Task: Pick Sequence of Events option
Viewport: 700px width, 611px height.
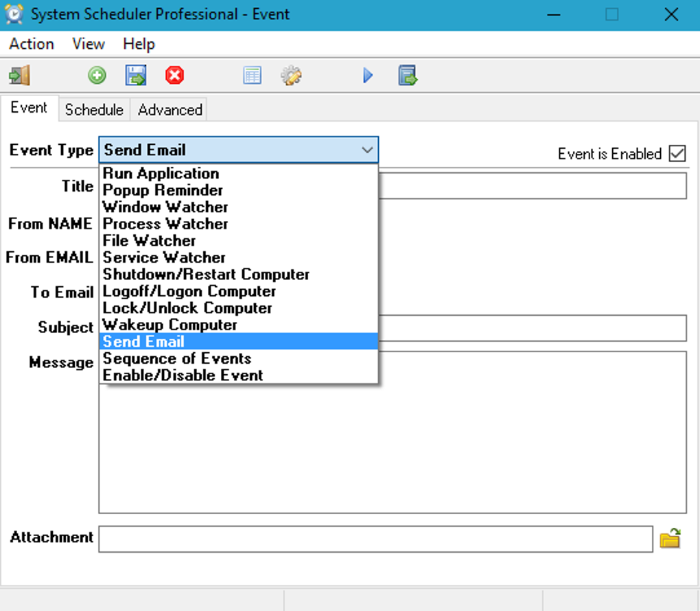Action: pos(239,358)
